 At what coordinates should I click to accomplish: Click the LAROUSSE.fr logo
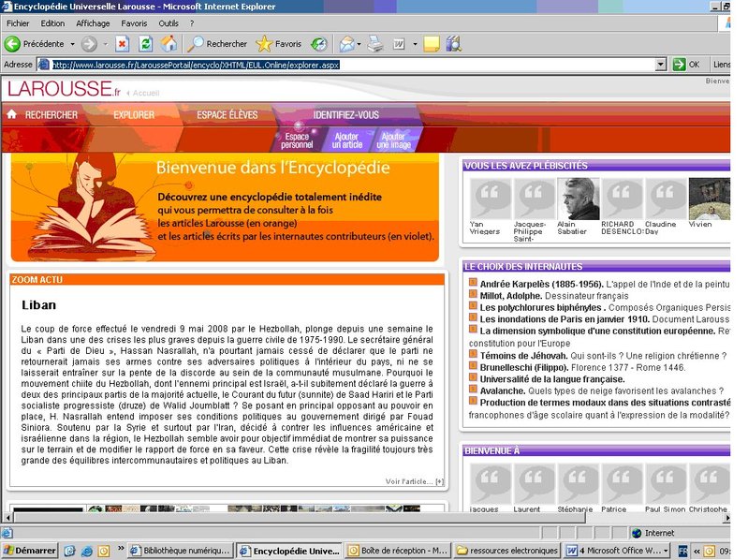[64, 89]
